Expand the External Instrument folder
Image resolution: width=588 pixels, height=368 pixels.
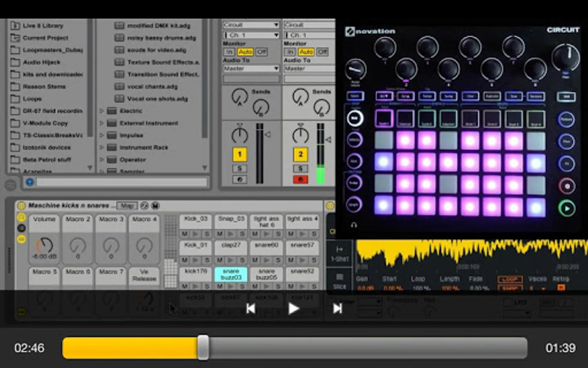(x=102, y=123)
